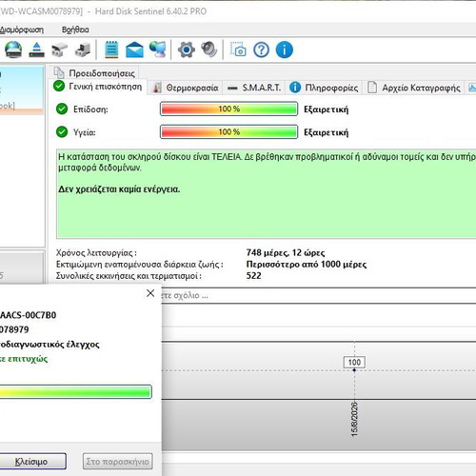Switch to the Θερμοκρασία tab
The image size is (476, 476).
point(186,88)
